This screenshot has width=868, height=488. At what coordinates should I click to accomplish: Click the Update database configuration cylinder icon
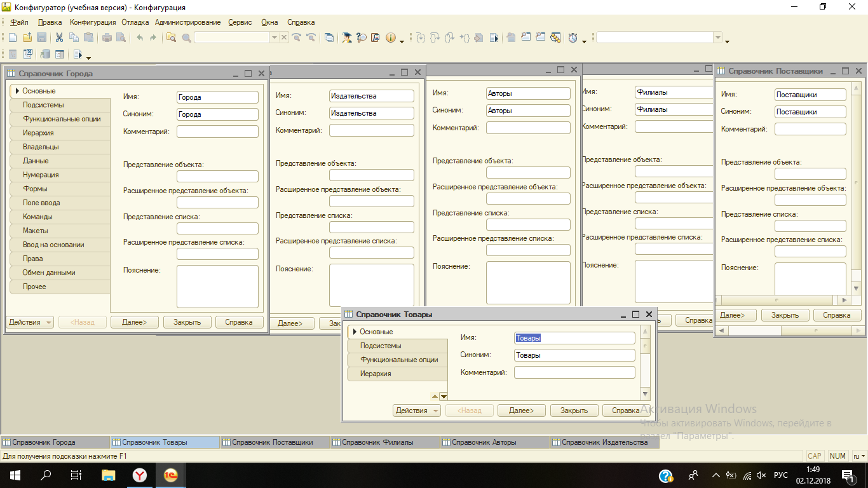tap(46, 55)
